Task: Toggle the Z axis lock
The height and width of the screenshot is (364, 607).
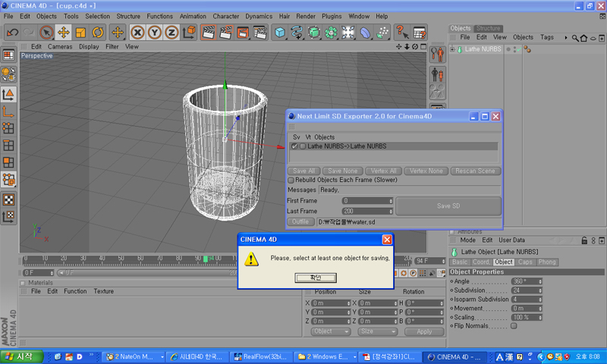Action: point(171,33)
